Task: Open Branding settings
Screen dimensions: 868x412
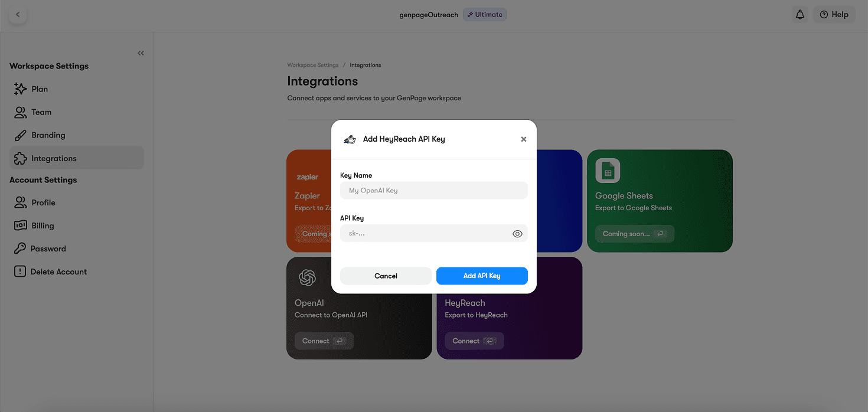Action: point(77,135)
